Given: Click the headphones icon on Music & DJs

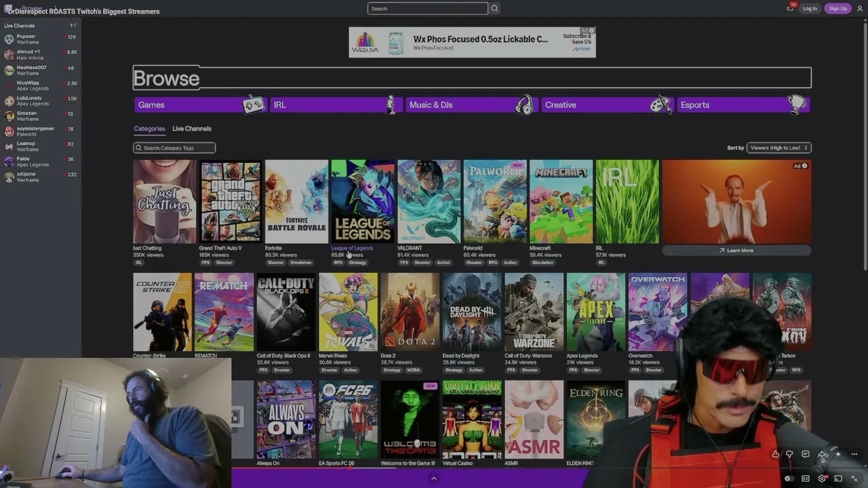Looking at the screenshot, I should click(524, 104).
